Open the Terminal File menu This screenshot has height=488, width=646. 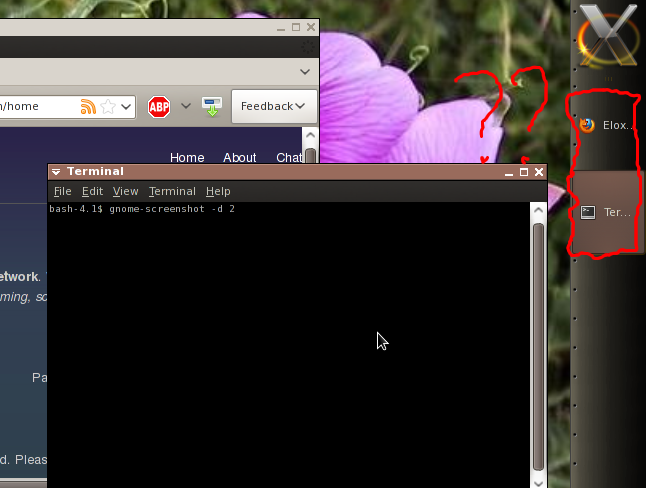tap(63, 191)
